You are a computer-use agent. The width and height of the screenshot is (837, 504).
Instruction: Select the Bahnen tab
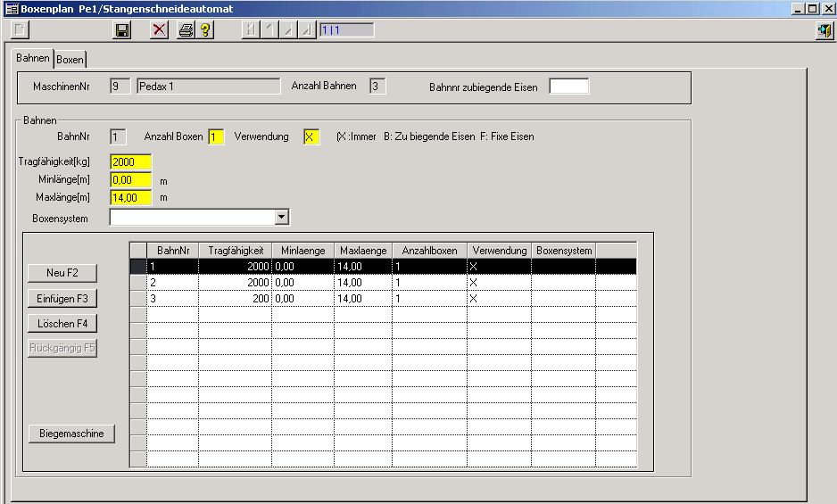(x=33, y=59)
